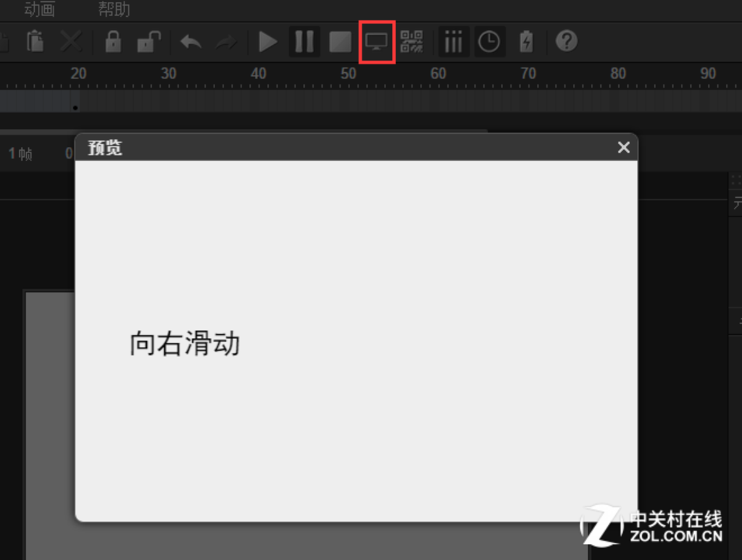The width and height of the screenshot is (742, 560).
Task: Click the vertical columns panel icon
Action: [453, 42]
